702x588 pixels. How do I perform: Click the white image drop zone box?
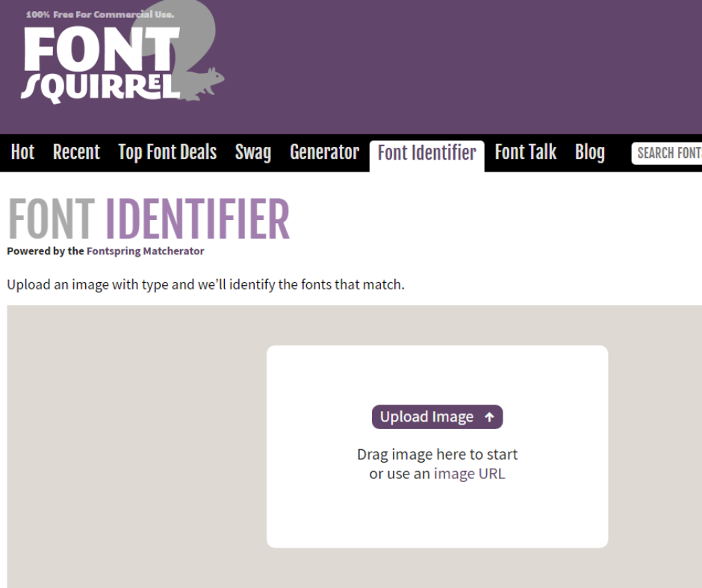(437, 446)
